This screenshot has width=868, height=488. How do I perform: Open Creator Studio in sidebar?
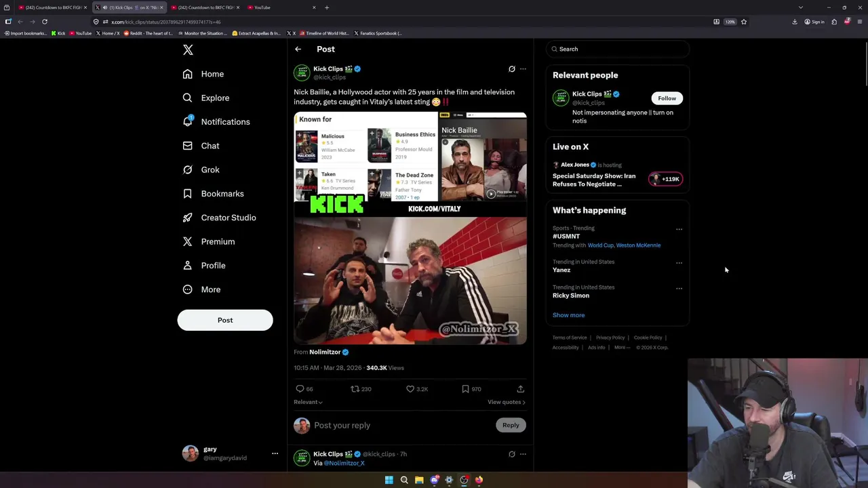tap(220, 218)
